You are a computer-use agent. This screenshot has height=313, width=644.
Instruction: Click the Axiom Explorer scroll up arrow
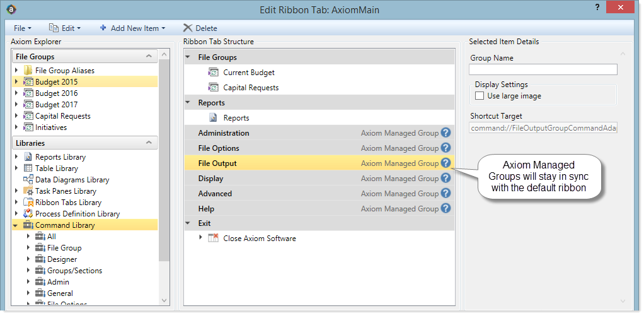point(164,54)
